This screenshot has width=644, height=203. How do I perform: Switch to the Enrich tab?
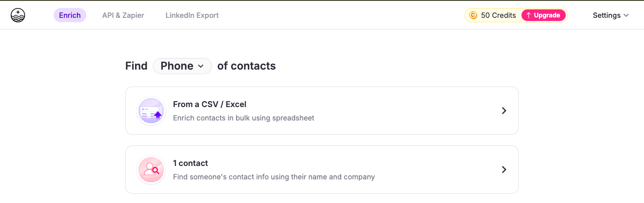point(70,16)
